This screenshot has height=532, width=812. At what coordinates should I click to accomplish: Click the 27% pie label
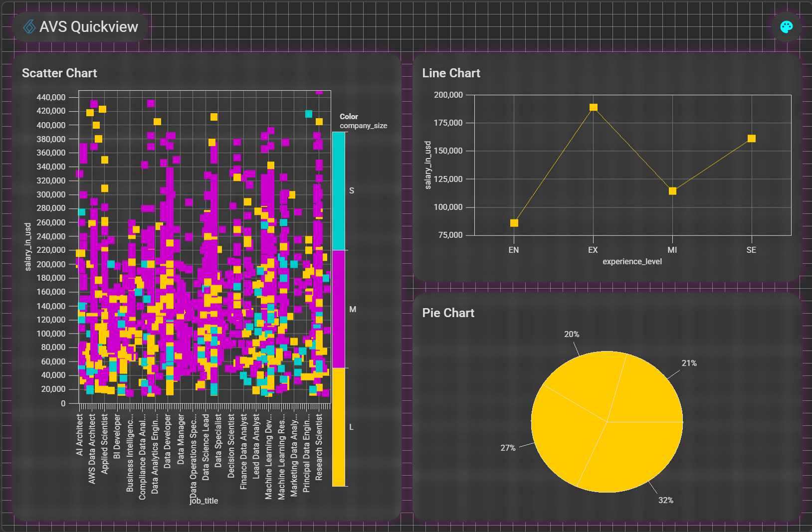508,448
